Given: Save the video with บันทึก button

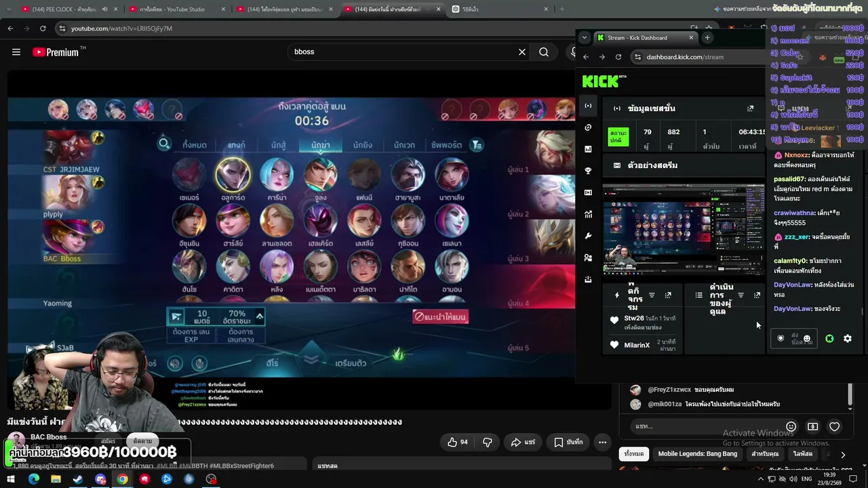Looking at the screenshot, I should (568, 442).
